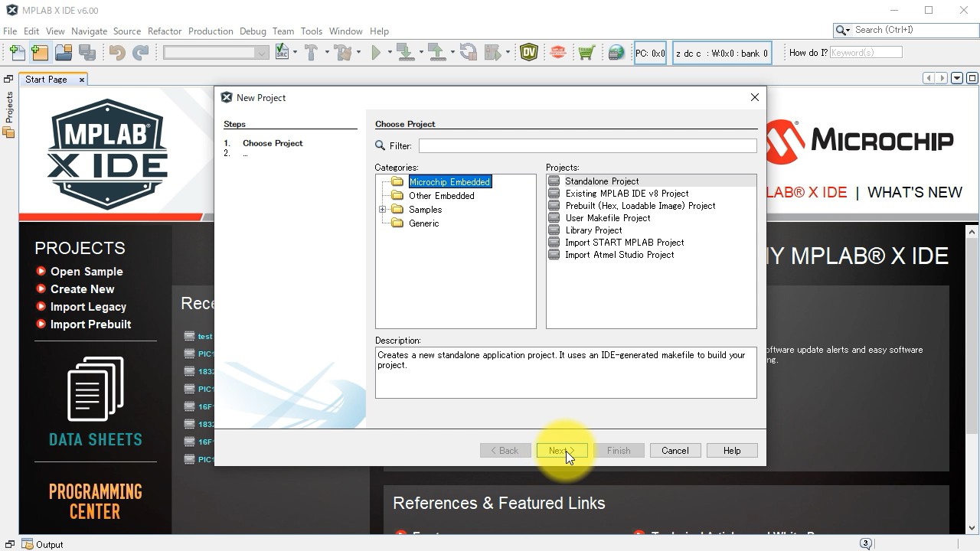Image resolution: width=980 pixels, height=551 pixels.
Task: Click the Clean and Build icon
Action: [342, 52]
